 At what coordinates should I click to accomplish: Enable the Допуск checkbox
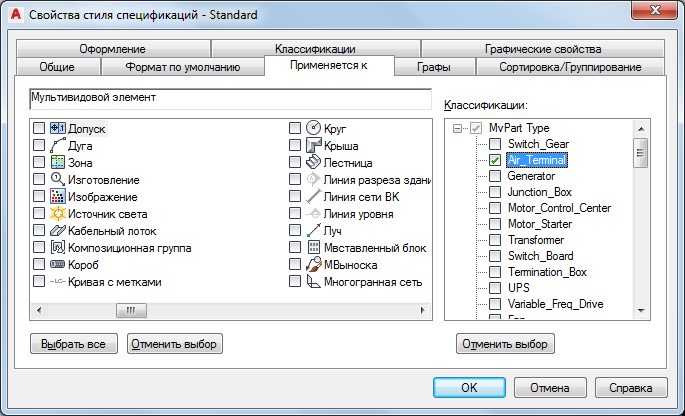click(39, 129)
